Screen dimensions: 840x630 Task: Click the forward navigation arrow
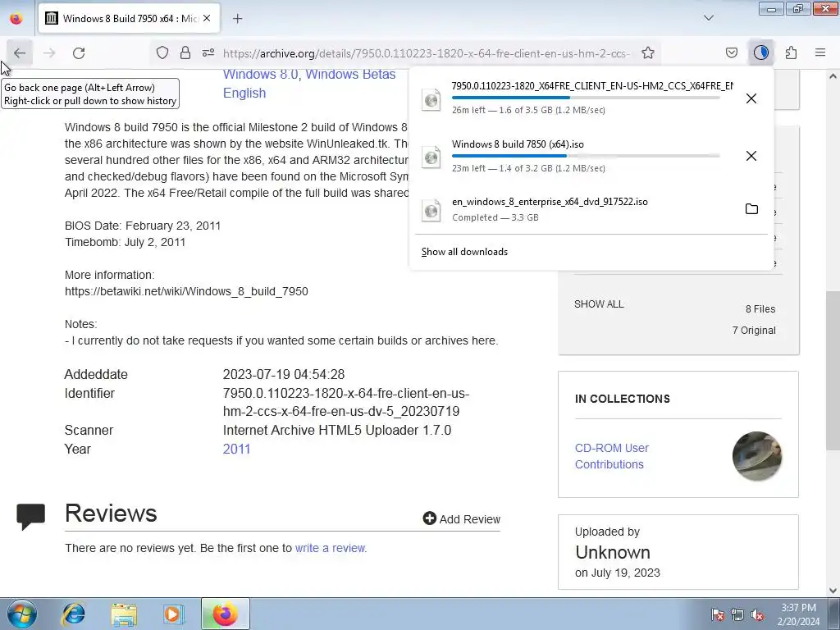49,53
